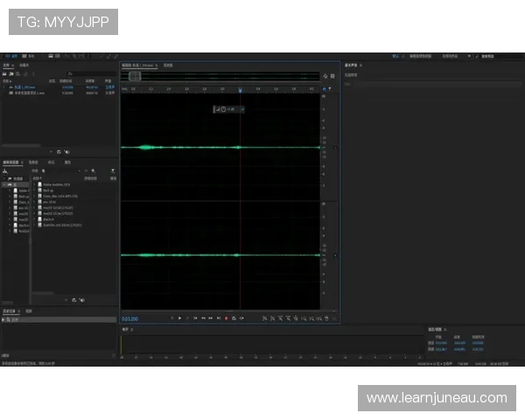Click the skip to next transport icon
Viewport: 525px width, 420px height.
tap(218, 318)
